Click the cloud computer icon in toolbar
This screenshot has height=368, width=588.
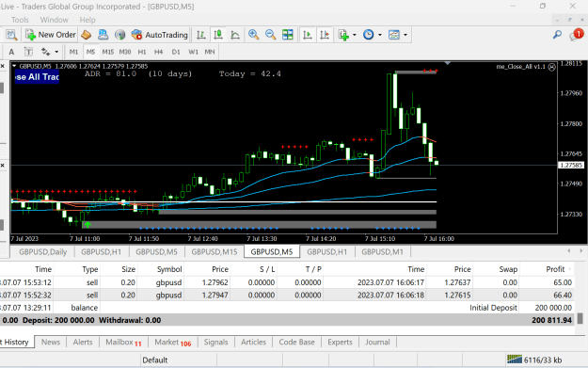[x=103, y=35]
